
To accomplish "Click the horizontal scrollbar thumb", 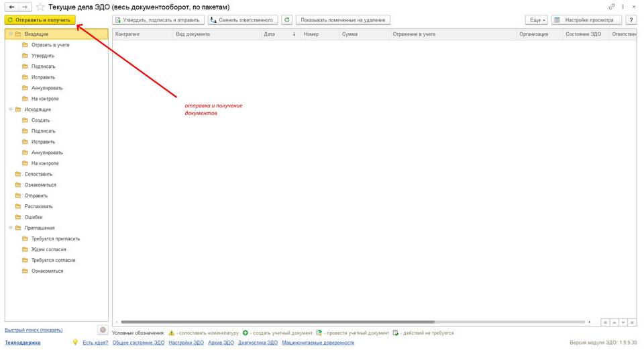I will [278, 322].
